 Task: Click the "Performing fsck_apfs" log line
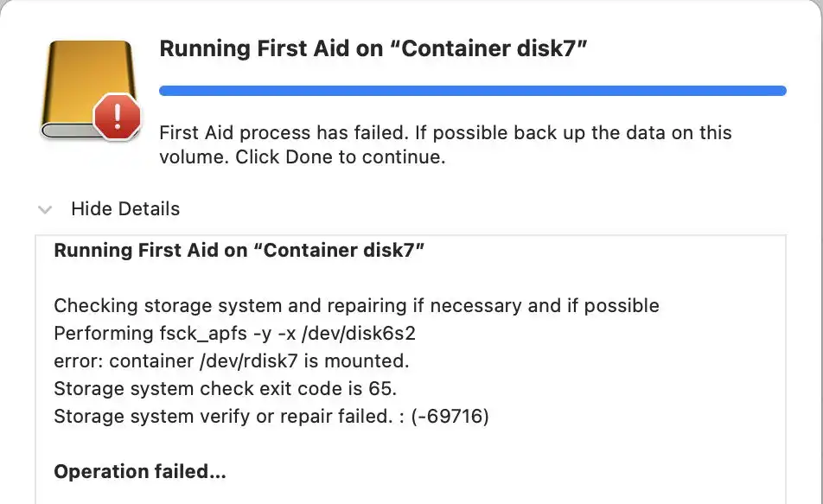240,333
